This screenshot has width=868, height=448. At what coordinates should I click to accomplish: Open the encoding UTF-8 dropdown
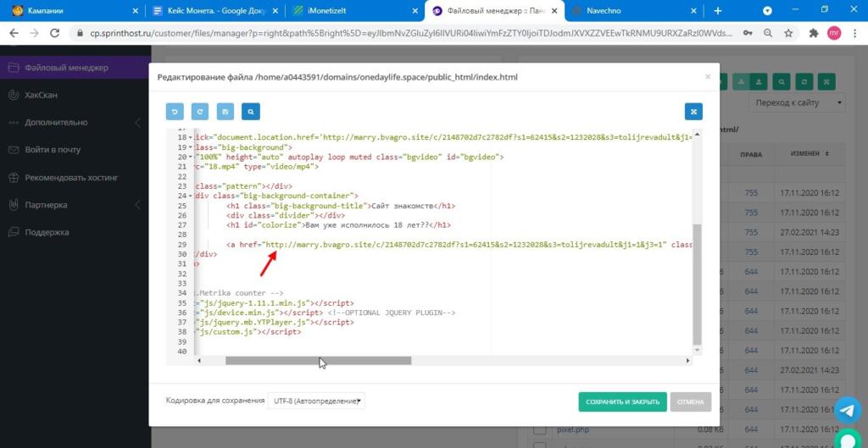pos(316,401)
